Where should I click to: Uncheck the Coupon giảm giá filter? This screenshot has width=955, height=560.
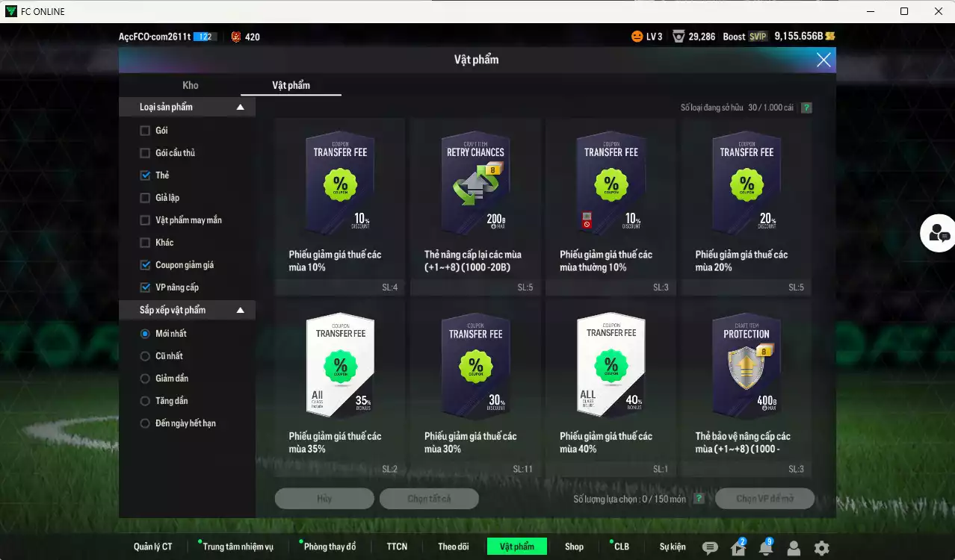coord(145,265)
